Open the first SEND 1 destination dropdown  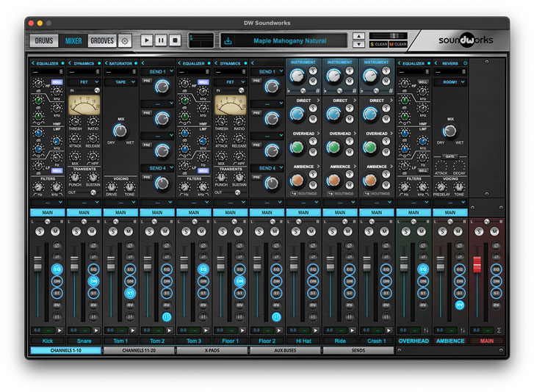(x=157, y=71)
